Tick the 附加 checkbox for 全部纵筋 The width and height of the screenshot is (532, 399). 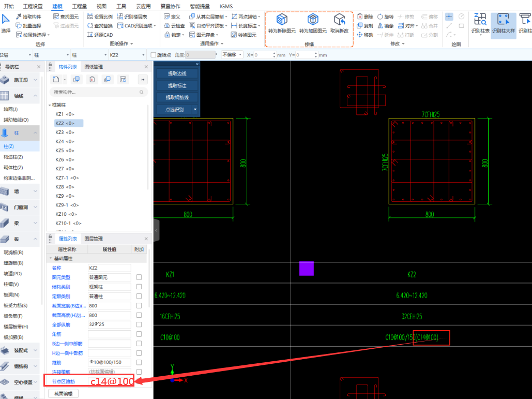pos(139,324)
